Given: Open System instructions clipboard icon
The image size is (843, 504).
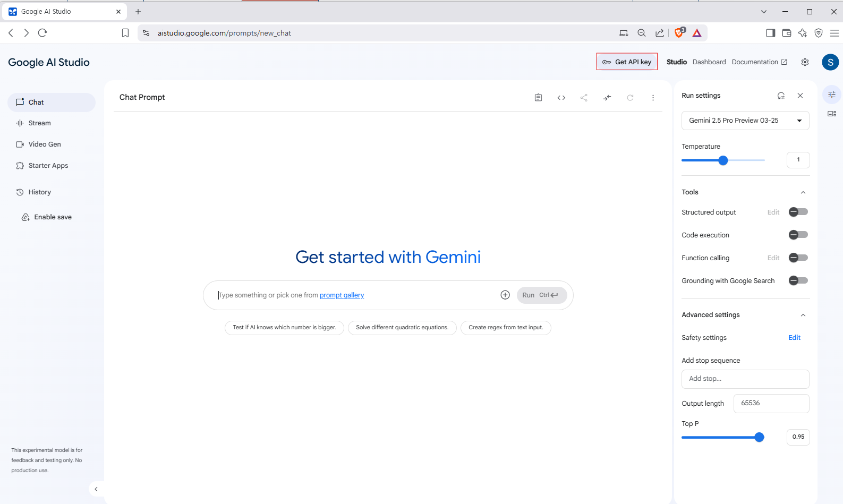Looking at the screenshot, I should click(538, 98).
